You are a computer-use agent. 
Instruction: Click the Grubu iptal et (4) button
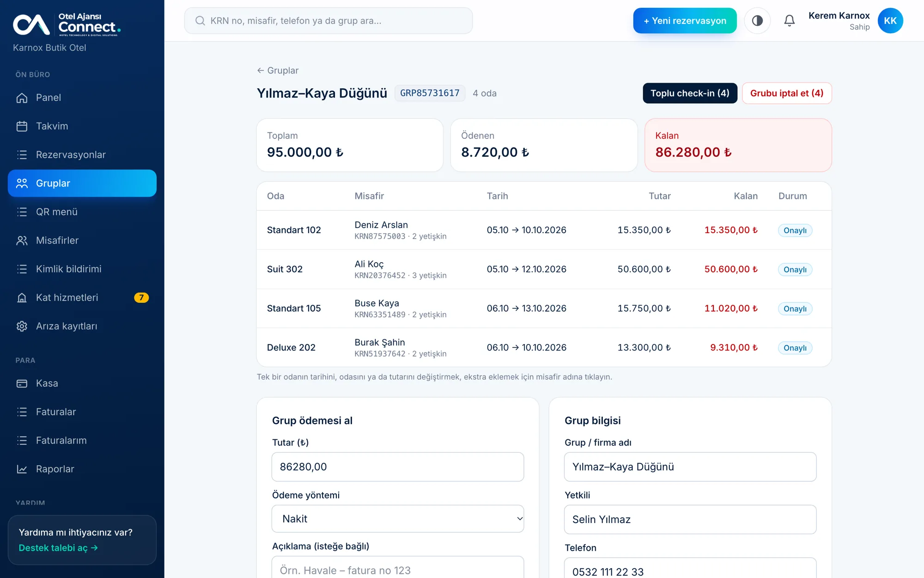coord(787,93)
